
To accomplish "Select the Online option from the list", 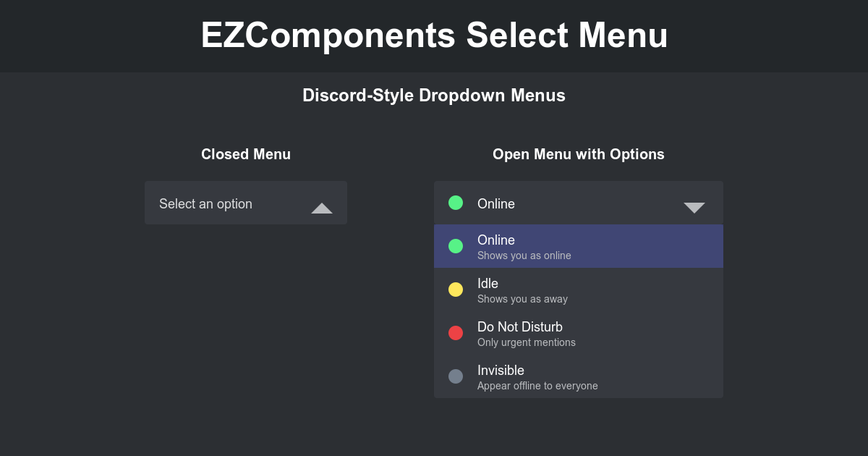I will coord(579,246).
